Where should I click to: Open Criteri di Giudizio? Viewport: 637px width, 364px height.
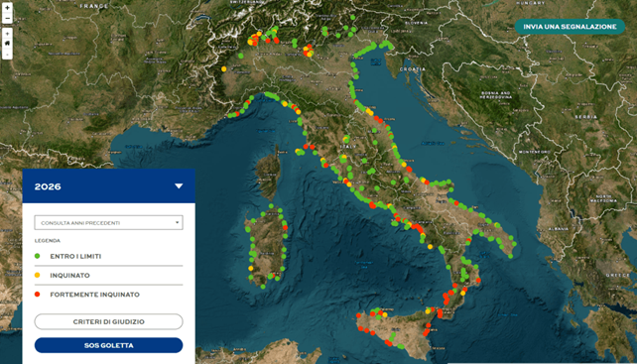[108, 321]
